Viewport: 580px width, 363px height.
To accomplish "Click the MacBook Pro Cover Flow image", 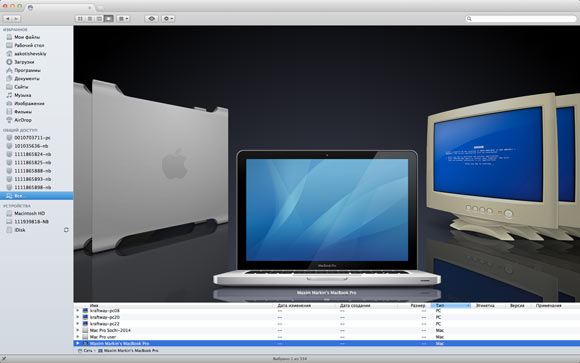I will coord(327,218).
